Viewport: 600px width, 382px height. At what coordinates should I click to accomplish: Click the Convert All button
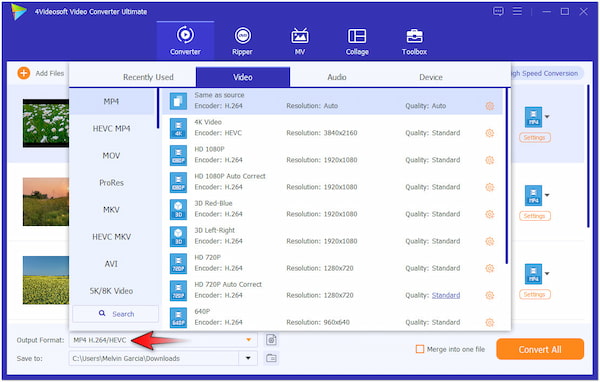tap(540, 349)
